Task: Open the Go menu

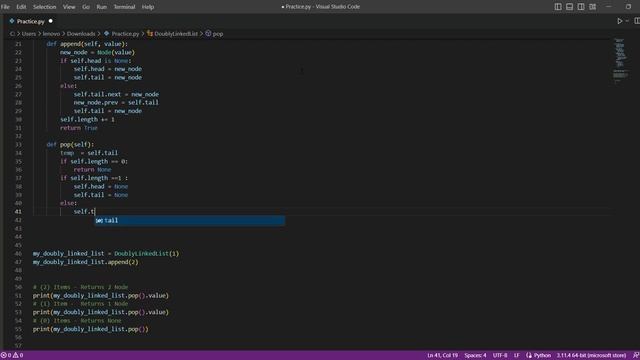Action: [x=86, y=7]
